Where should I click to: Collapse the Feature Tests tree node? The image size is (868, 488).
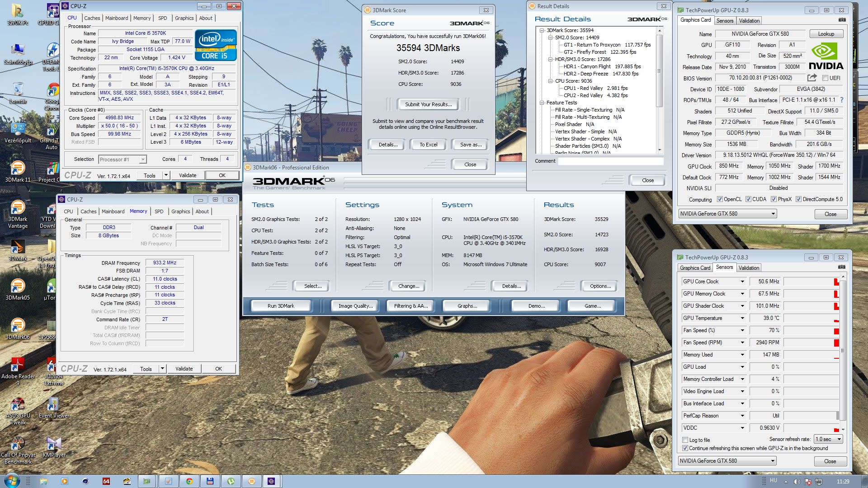542,103
